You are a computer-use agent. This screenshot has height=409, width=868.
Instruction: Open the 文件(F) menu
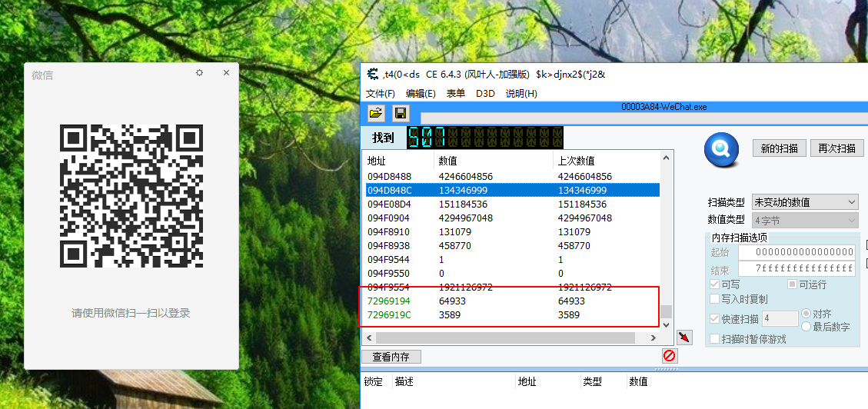click(381, 94)
